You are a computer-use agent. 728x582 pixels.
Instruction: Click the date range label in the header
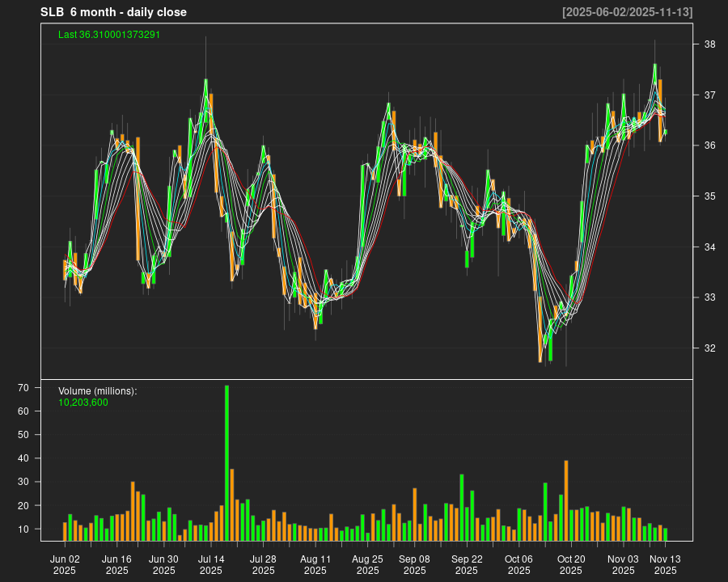pos(628,12)
